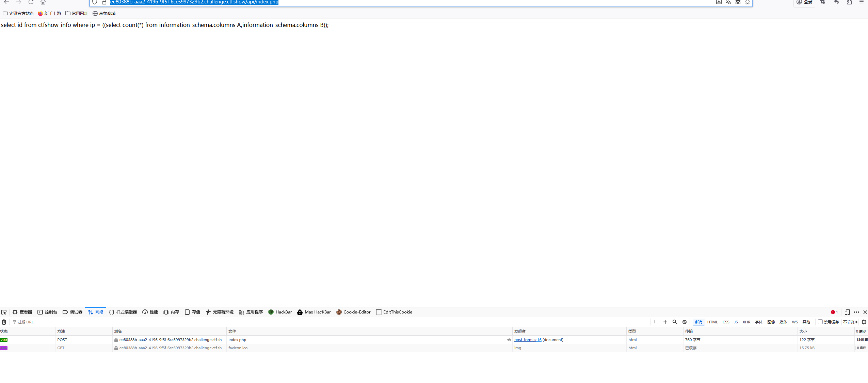Open devtools three-dots customize menu

856,312
